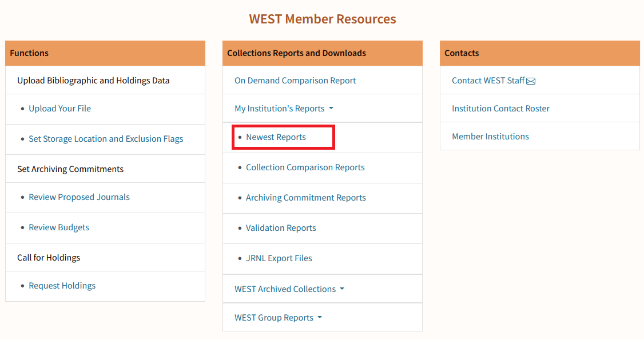Expand the WEST Archived Collections dropdown
Image resolution: width=644 pixels, height=340 pixels.
(x=289, y=289)
